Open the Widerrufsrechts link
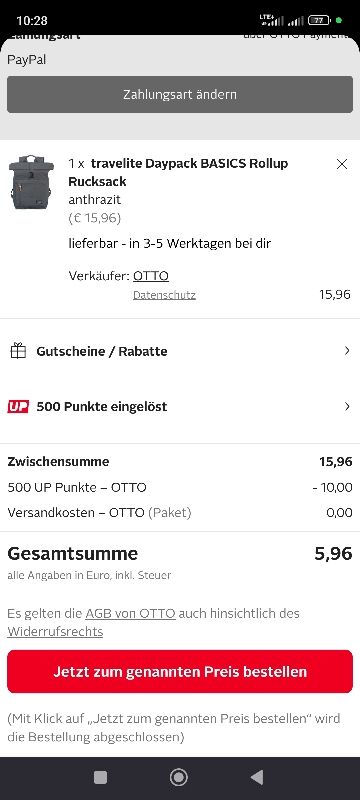360x800 pixels. tap(55, 632)
